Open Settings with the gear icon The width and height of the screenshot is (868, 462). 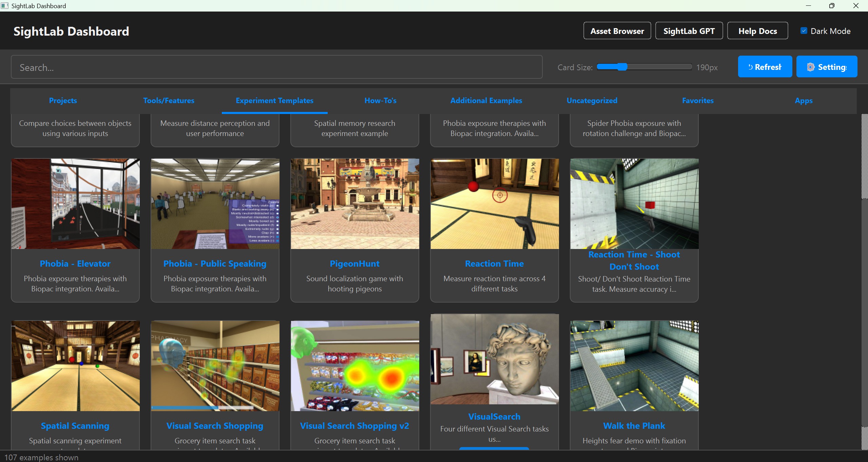coord(810,67)
